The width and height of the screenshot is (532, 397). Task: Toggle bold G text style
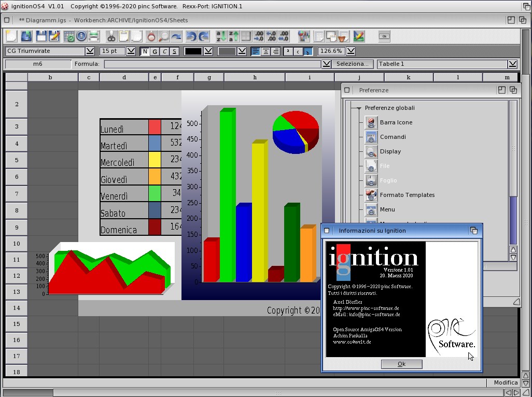pos(155,51)
